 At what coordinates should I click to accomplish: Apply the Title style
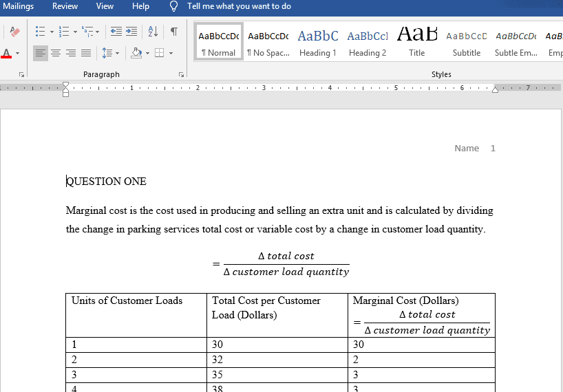[x=417, y=41]
